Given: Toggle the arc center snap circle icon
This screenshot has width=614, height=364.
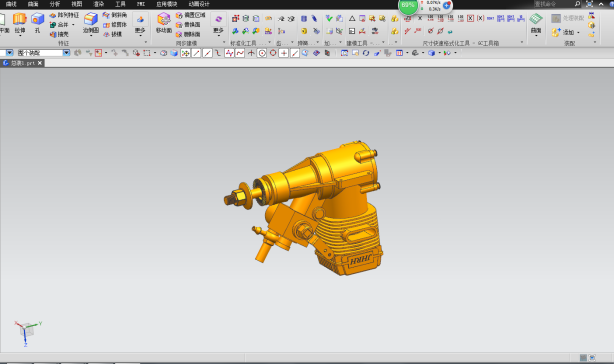Looking at the screenshot, I should 262,53.
